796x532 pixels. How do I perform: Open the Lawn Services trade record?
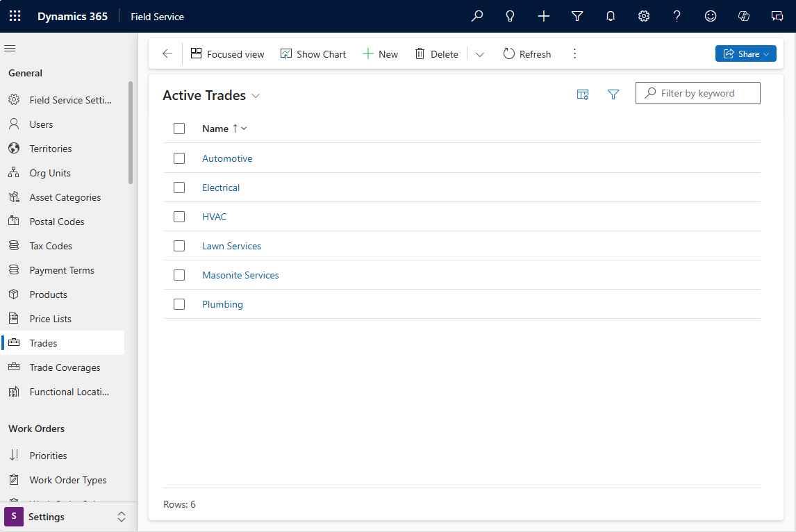pyautogui.click(x=231, y=246)
